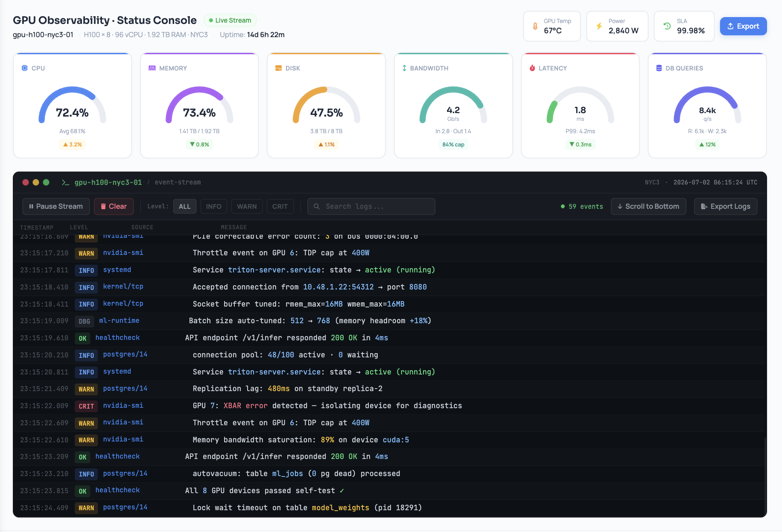Click the Memory card icon
Viewport: 782px width, 532px height.
point(152,68)
